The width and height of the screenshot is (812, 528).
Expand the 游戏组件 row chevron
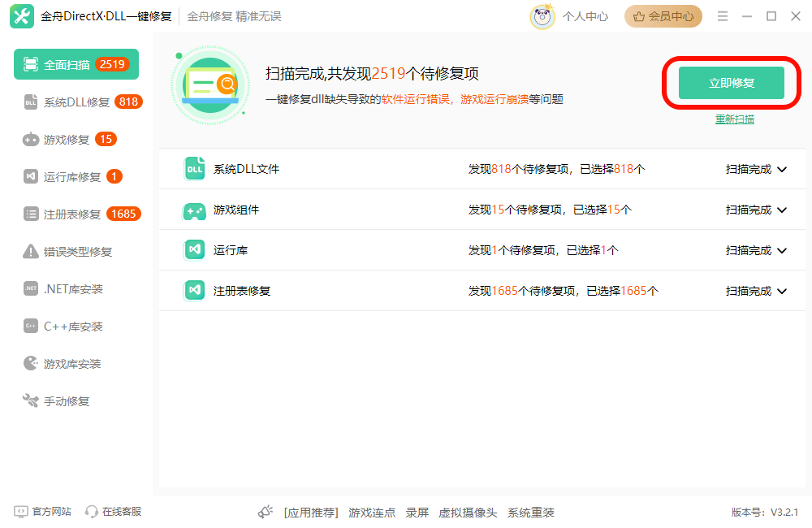(x=782, y=210)
